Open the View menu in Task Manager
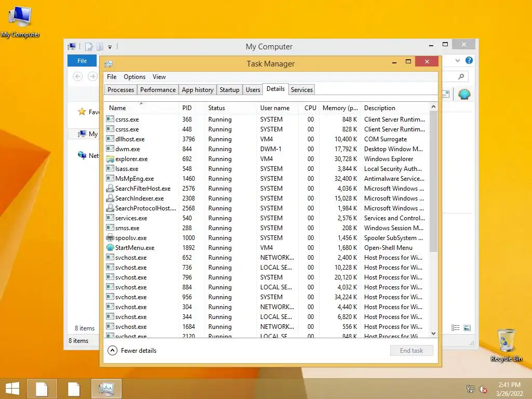Screen dimensions: 532x399 point(159,77)
